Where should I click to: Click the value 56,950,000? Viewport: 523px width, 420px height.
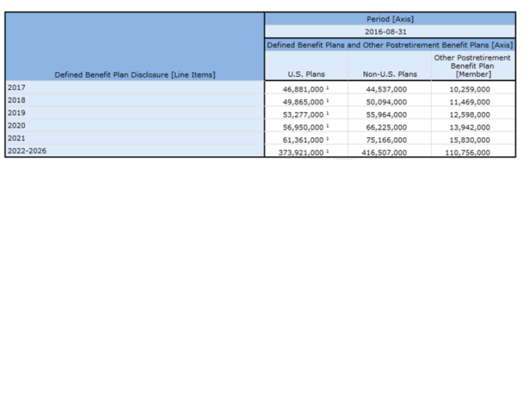coord(303,127)
